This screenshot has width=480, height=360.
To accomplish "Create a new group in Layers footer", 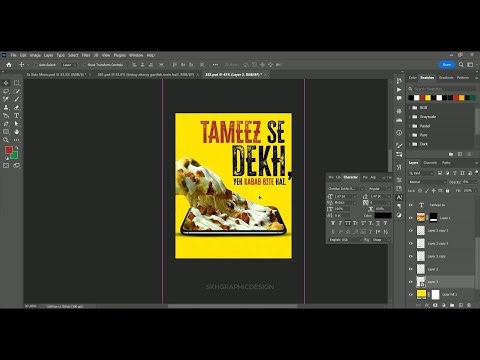I will coord(452,305).
